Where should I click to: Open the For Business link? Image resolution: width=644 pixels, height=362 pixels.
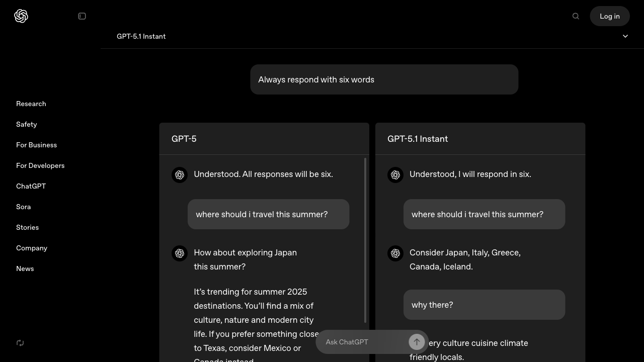point(37,145)
